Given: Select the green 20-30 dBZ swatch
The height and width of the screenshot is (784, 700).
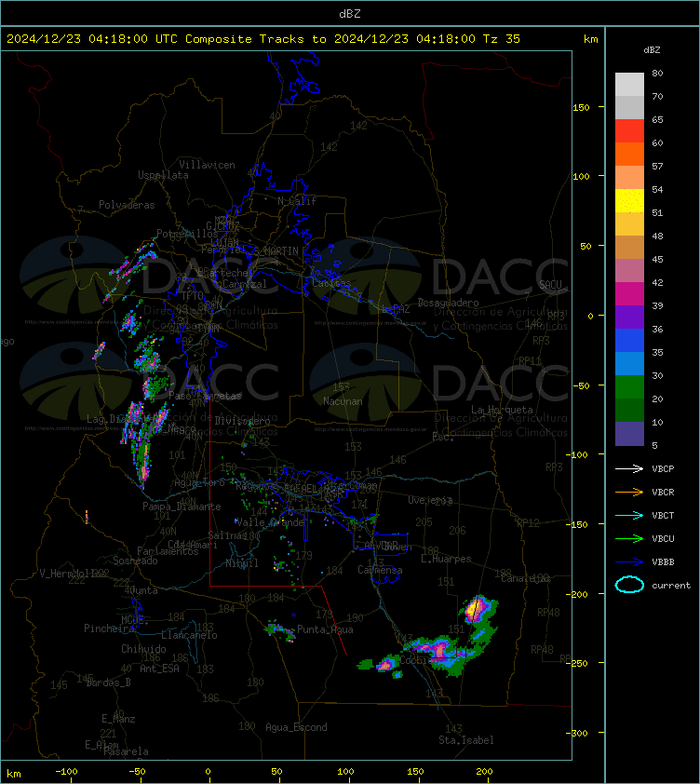Looking at the screenshot, I should [x=629, y=386].
